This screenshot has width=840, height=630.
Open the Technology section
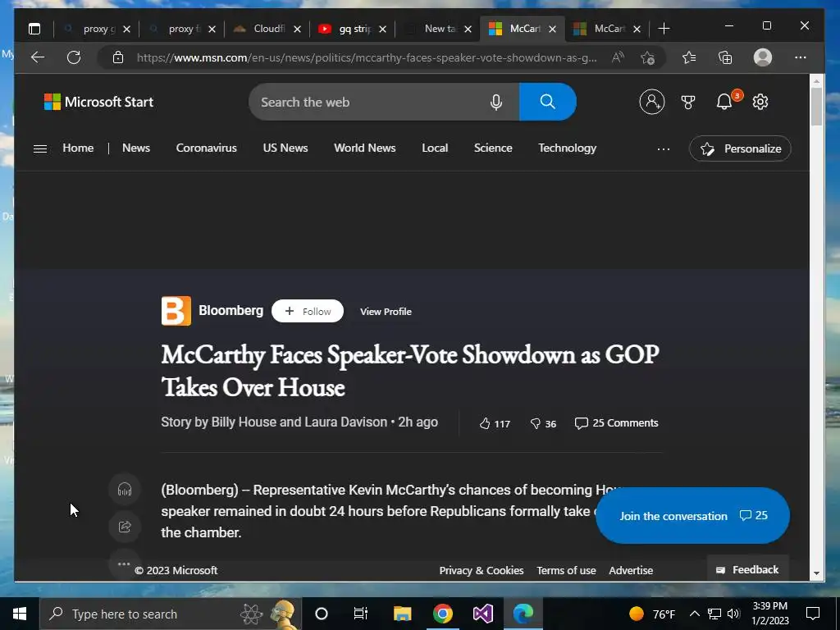[x=568, y=148]
